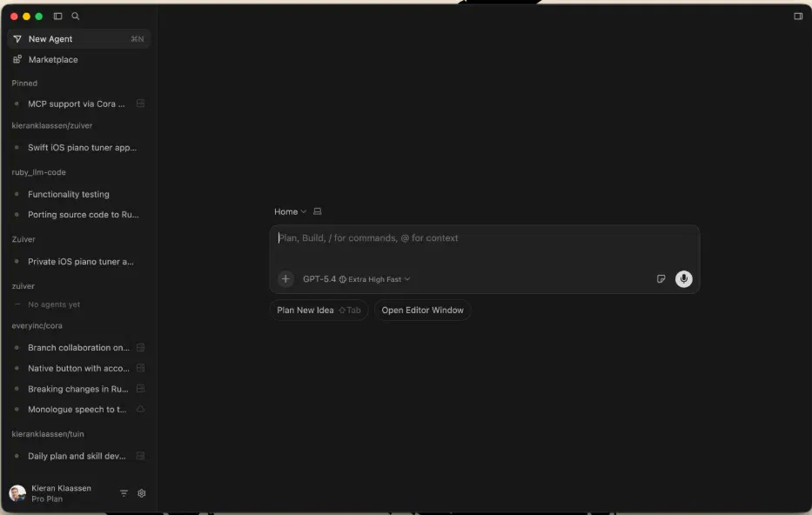This screenshot has width=812, height=515.
Task: Focus the Plan, Build prompt input field
Action: pos(484,246)
